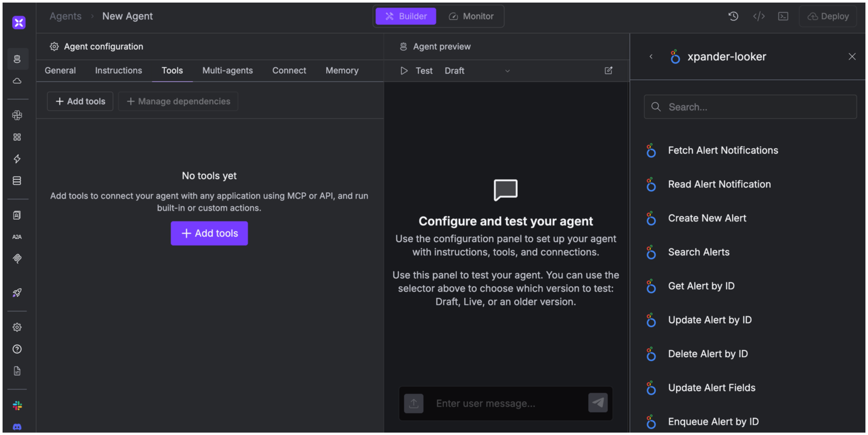Go back using xpander-looker panel chevron
The width and height of the screenshot is (868, 435).
651,57
